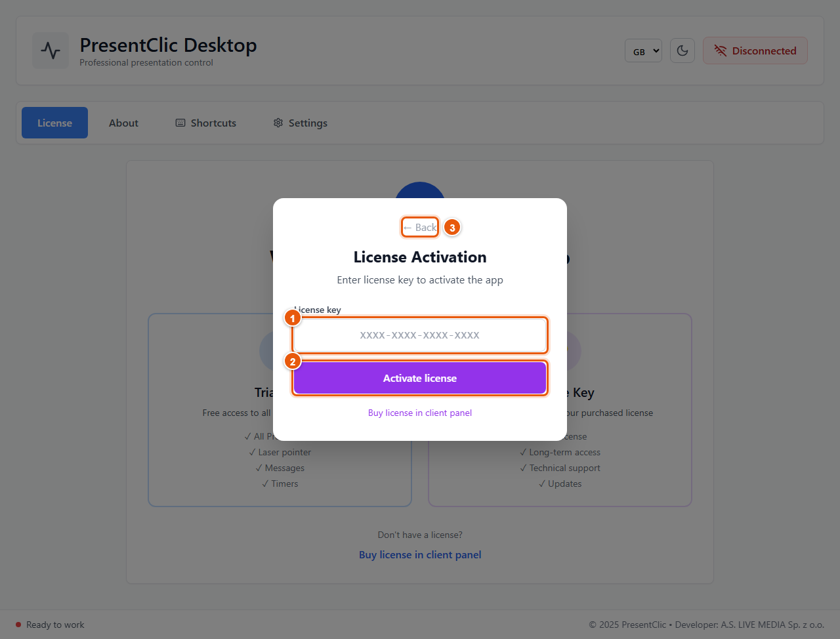Click the Long-term access text
Viewport: 840px width, 639px height.
[x=560, y=452]
